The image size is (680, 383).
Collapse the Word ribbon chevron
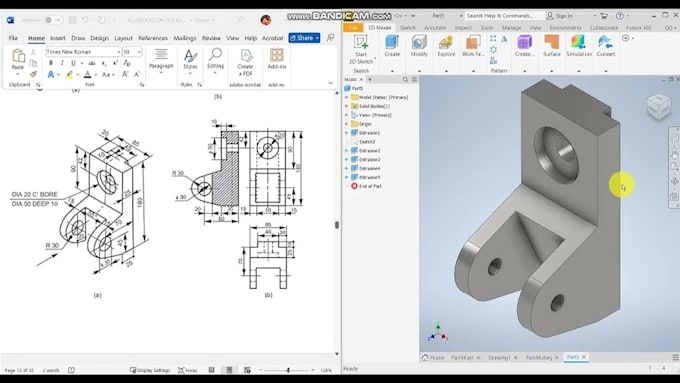click(x=330, y=83)
